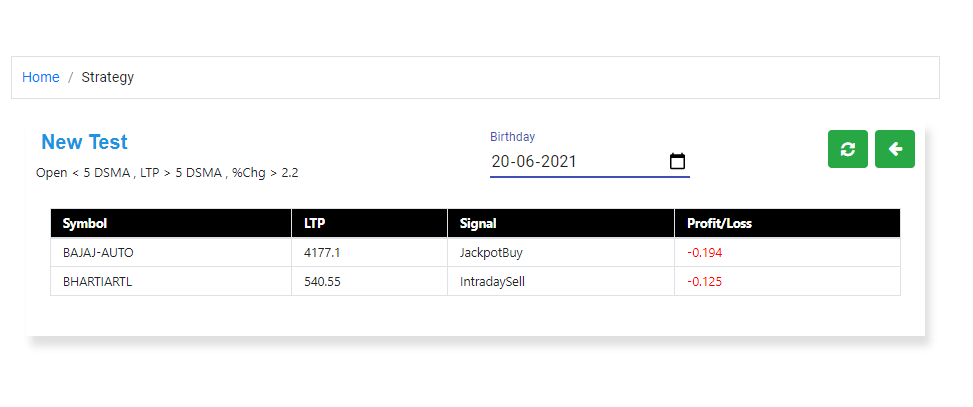Click the JackpotBuy signal cell
973x407 pixels.
tap(561, 253)
